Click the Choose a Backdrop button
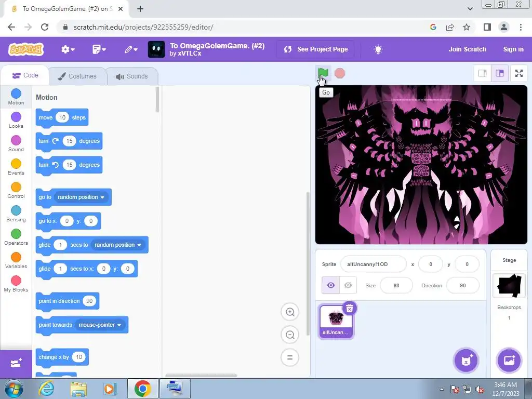 [509, 361]
